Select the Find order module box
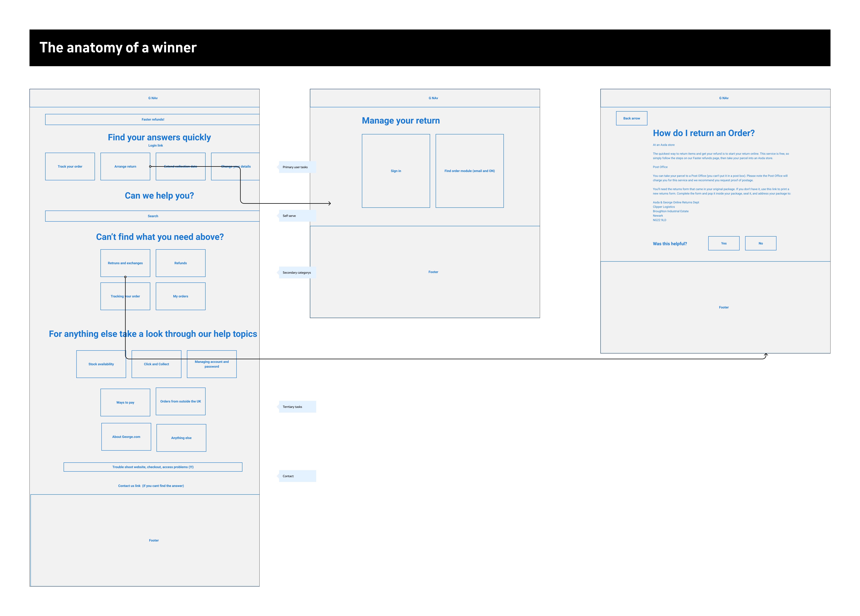 (469, 171)
